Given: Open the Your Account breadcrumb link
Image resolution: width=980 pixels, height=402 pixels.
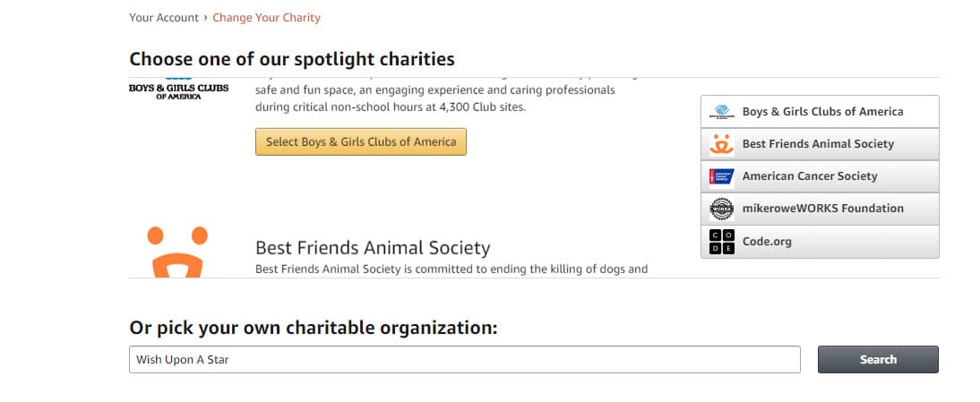Looking at the screenshot, I should [x=164, y=18].
